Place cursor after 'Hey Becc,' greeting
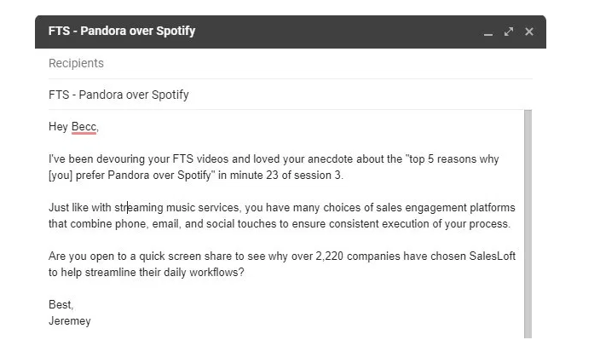600x363 pixels. pos(99,127)
